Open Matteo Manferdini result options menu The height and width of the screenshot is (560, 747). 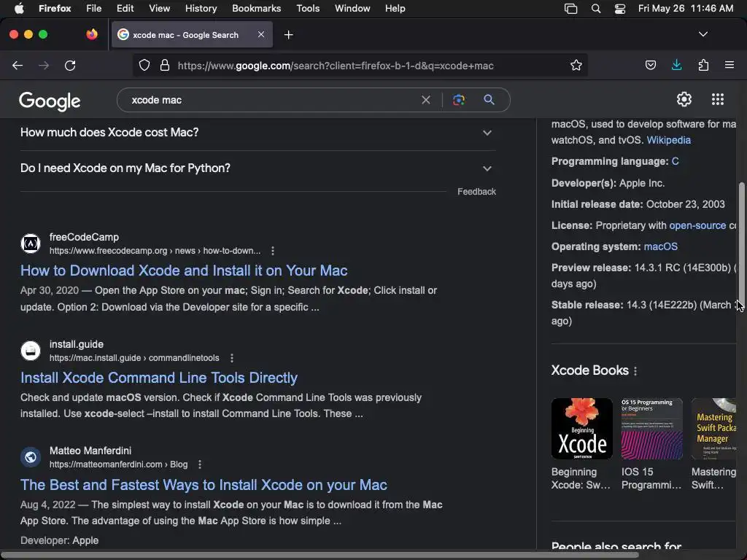[200, 464]
